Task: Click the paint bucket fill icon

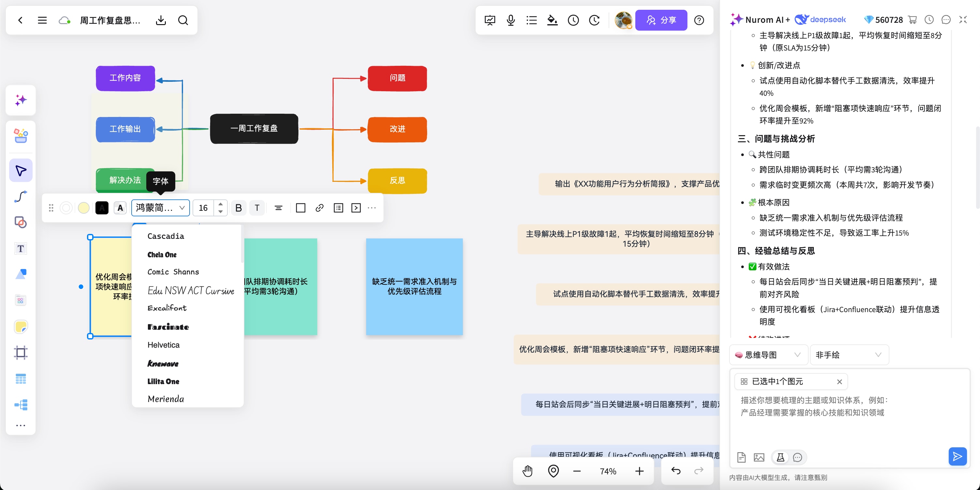Action: pyautogui.click(x=552, y=20)
